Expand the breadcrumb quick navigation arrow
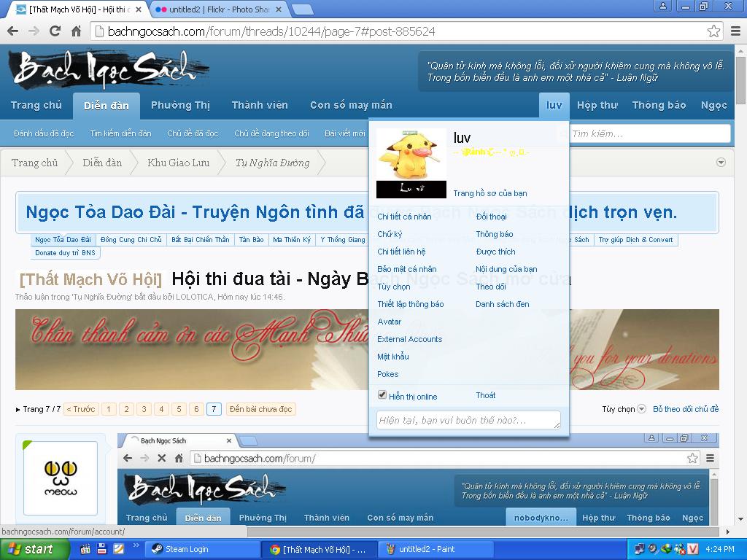Viewport: 747px width, 560px height. (721, 163)
